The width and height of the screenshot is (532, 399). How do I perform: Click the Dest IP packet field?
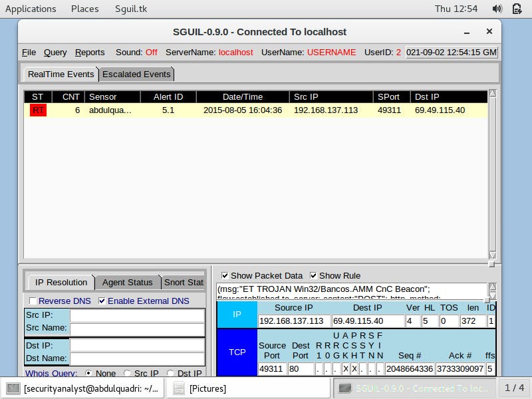pyautogui.click(x=368, y=321)
